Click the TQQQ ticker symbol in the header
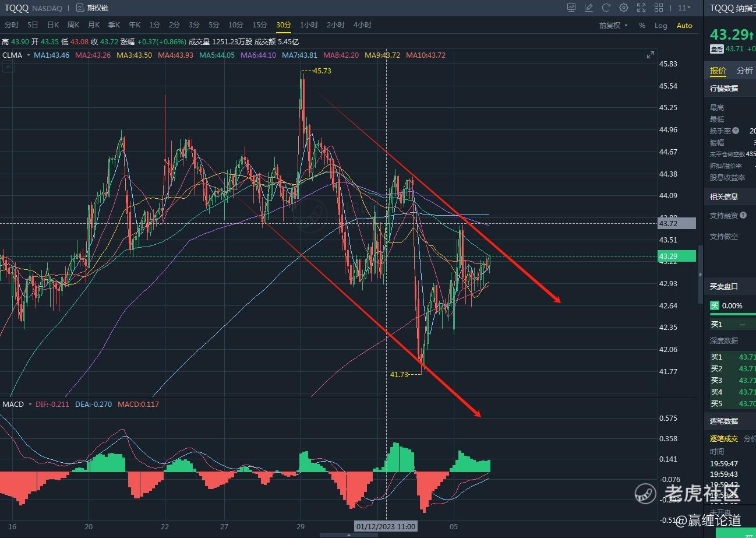Viewport: 756px width, 538px height. pos(17,8)
